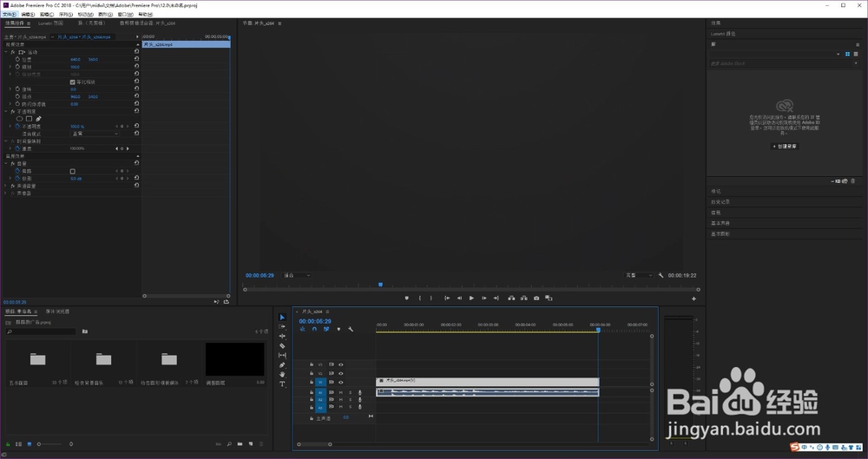Screen dimensions: 868x459
Task: Expand Rotation property
Action: click(x=10, y=89)
